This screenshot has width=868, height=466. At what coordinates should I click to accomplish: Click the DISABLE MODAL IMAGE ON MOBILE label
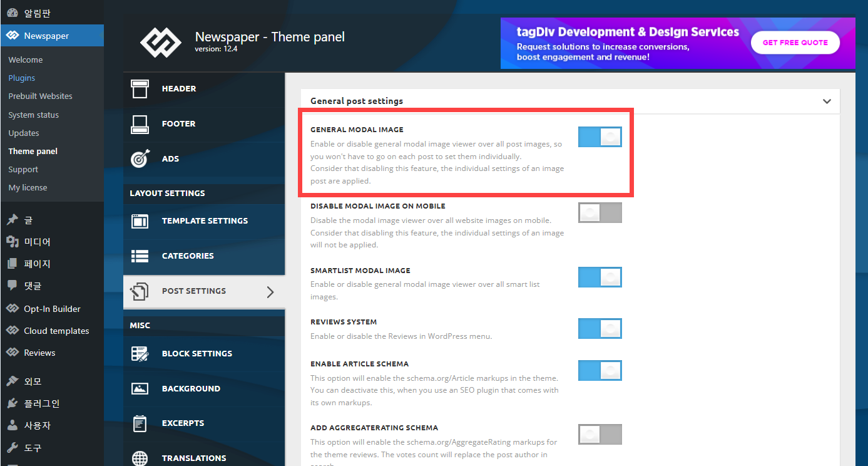(x=378, y=206)
